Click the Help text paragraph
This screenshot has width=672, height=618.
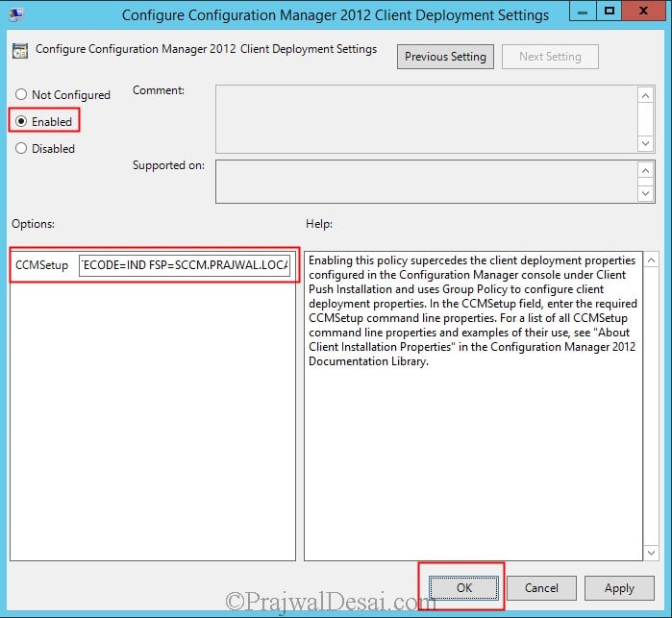point(473,310)
